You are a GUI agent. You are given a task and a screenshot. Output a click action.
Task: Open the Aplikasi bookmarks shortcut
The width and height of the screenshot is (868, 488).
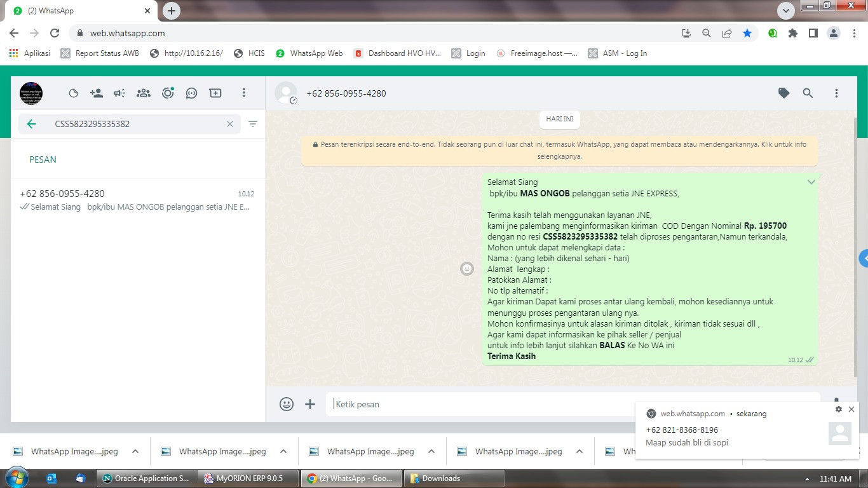click(x=30, y=53)
